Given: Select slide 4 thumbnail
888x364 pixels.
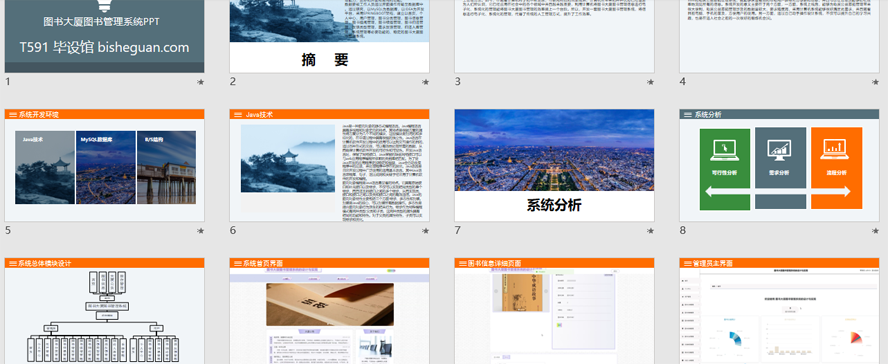Looking at the screenshot, I should coord(779,36).
